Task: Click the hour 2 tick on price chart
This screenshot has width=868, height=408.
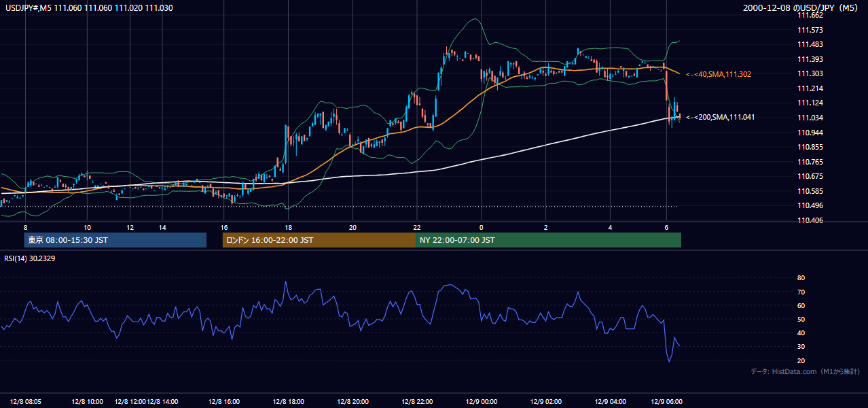Action: coord(545,227)
